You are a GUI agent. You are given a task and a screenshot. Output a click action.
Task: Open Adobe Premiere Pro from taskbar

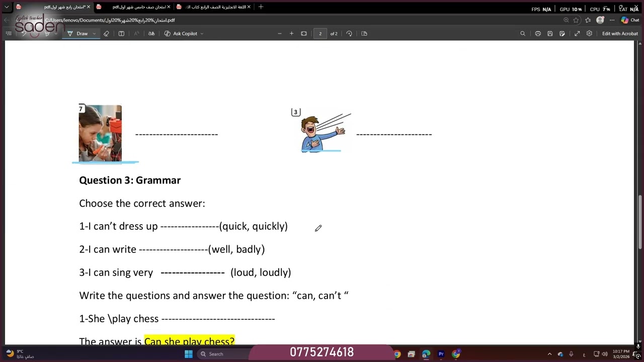(441, 354)
